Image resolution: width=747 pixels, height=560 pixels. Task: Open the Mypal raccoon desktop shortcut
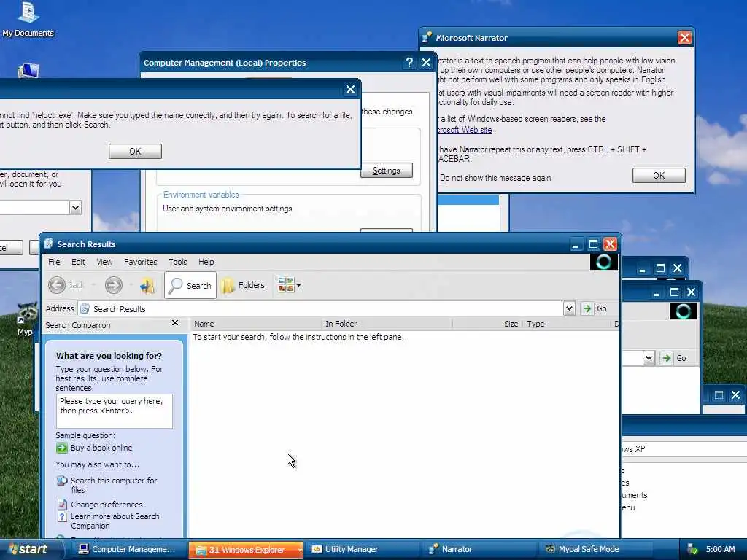click(x=26, y=320)
